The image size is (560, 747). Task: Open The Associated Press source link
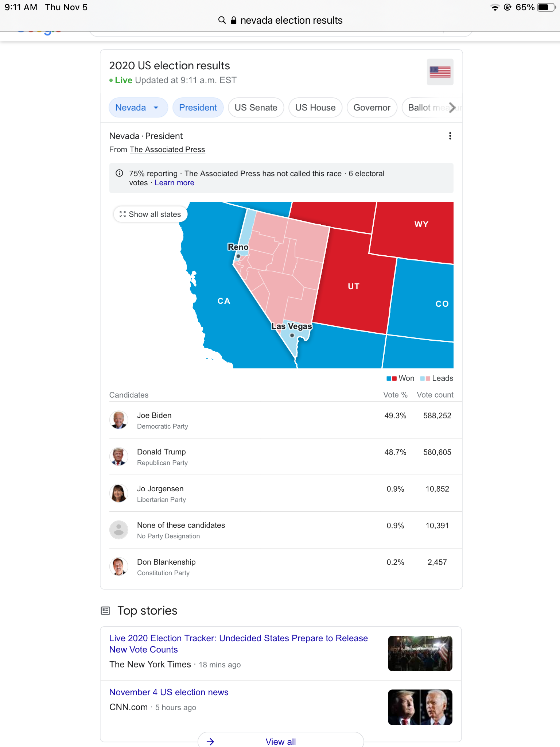click(167, 150)
